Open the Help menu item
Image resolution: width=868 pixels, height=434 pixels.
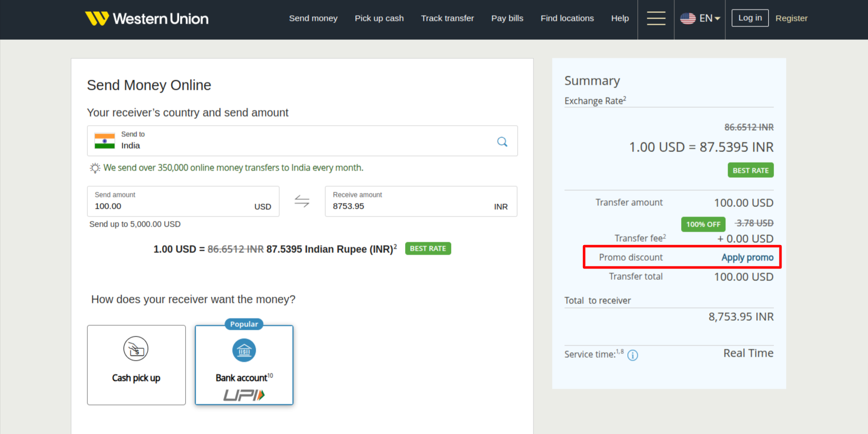620,19
